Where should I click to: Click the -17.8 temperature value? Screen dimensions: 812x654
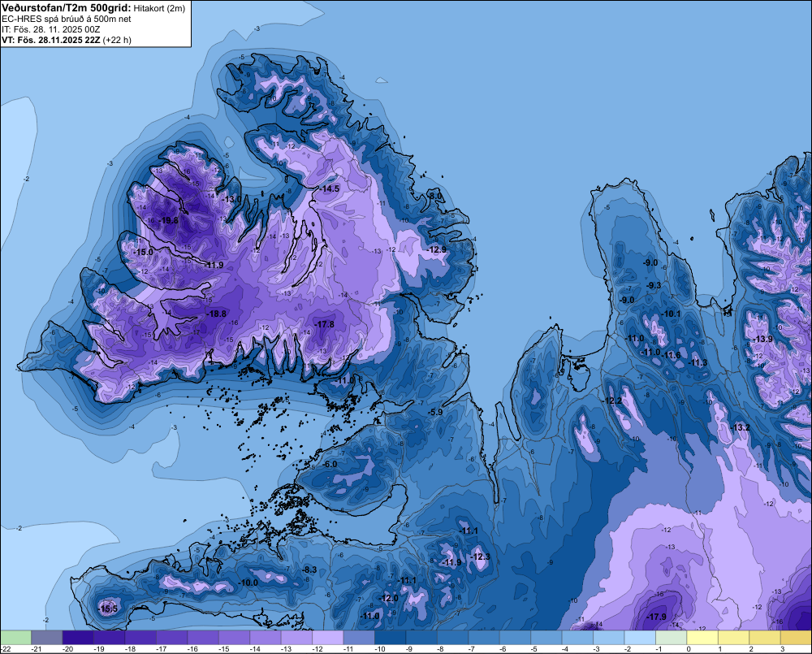point(326,324)
